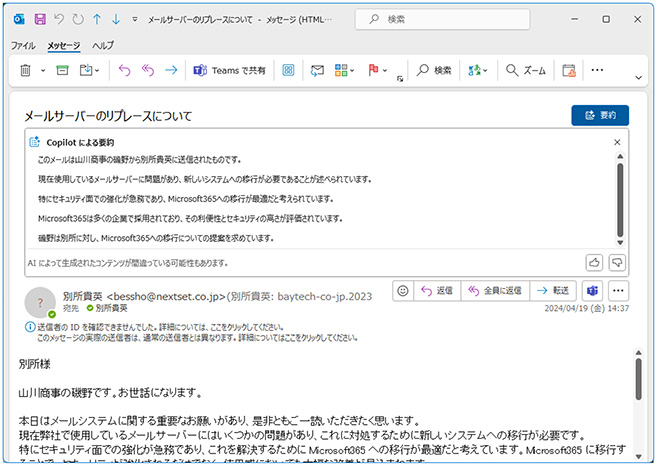
Task: Save the message with floppy icon
Action: click(x=40, y=19)
